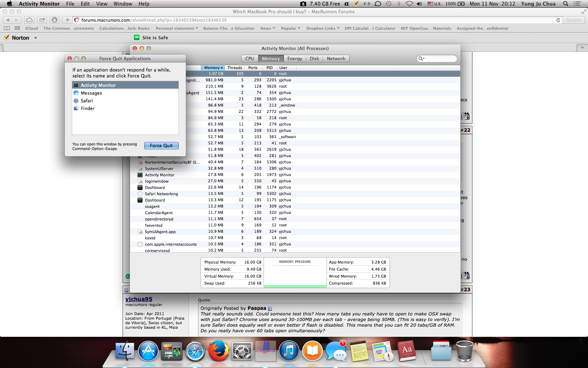Open the Window menu
Screen dimensions: 588x368
click(x=123, y=4)
